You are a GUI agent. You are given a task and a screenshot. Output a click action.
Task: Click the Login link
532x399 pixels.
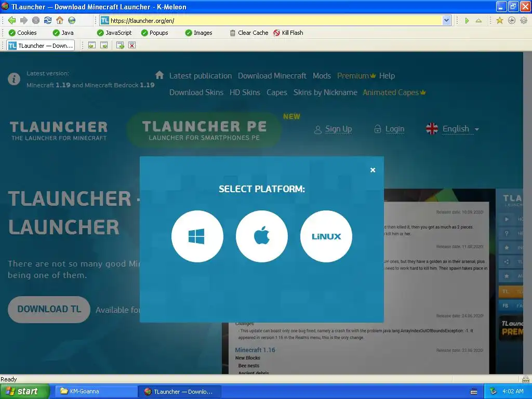coord(389,129)
